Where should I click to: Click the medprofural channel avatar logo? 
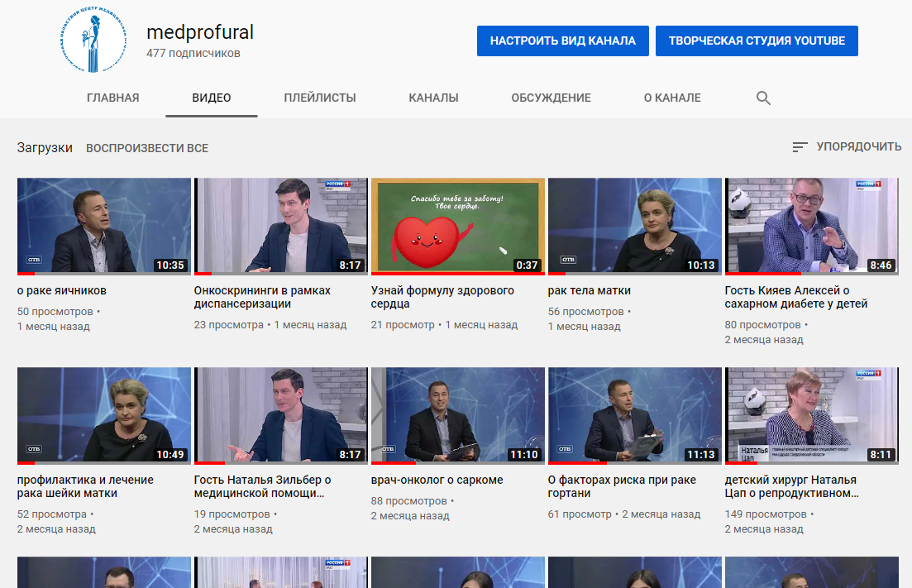click(93, 41)
